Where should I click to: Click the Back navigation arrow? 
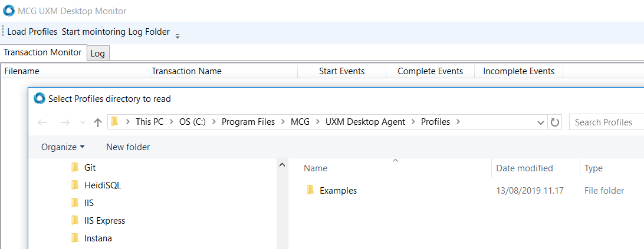click(x=42, y=122)
